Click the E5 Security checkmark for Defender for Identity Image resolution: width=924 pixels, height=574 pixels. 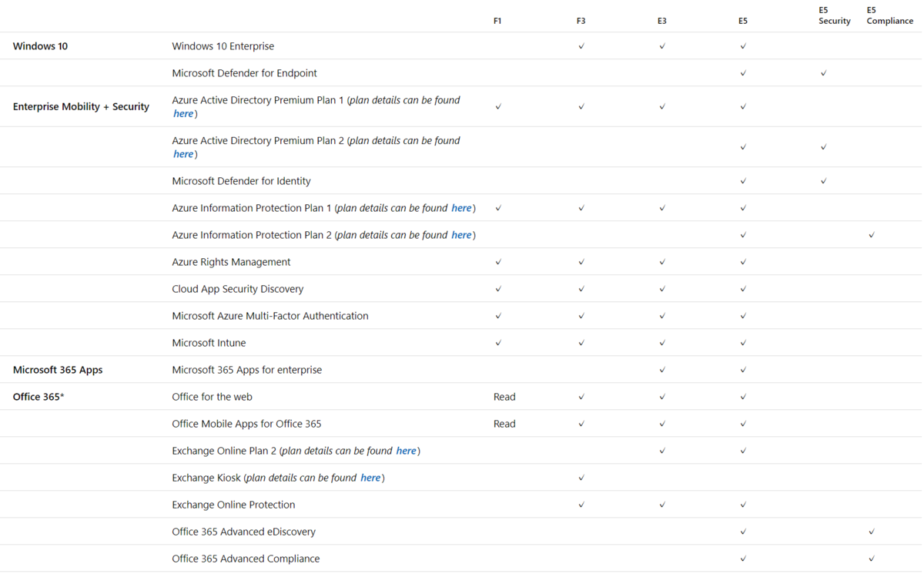(824, 181)
